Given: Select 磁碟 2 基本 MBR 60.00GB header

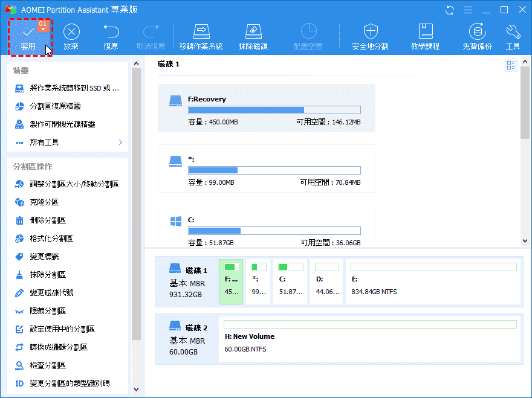Looking at the screenshot, I should [187, 339].
